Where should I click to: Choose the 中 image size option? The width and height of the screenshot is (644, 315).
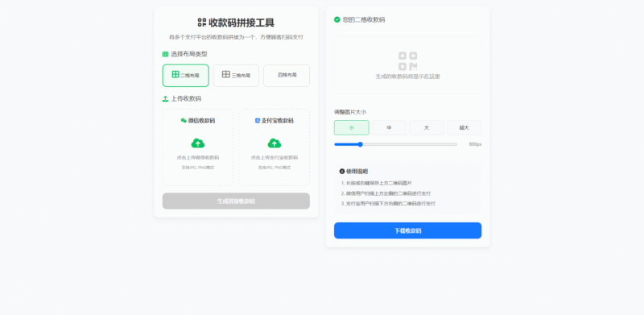click(x=389, y=127)
